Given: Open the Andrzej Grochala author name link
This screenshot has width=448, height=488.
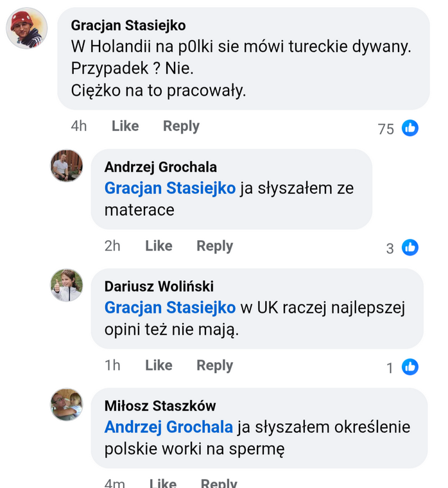Looking at the screenshot, I should coord(160,167).
